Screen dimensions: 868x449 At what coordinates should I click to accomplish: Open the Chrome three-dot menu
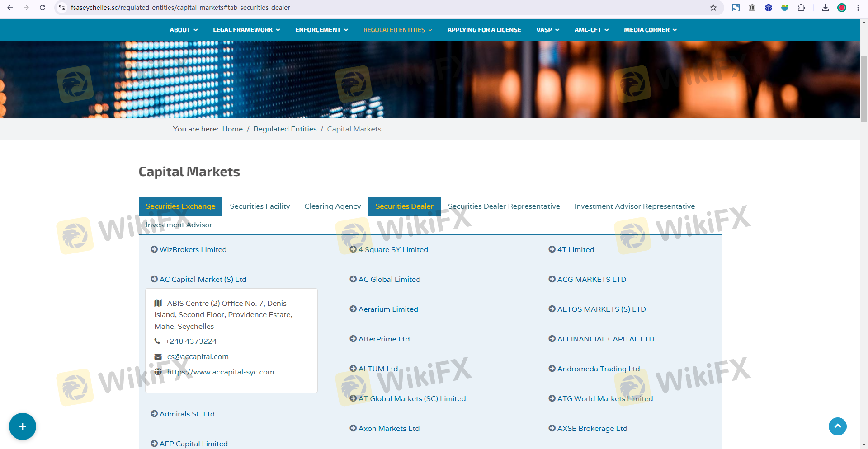coord(858,8)
